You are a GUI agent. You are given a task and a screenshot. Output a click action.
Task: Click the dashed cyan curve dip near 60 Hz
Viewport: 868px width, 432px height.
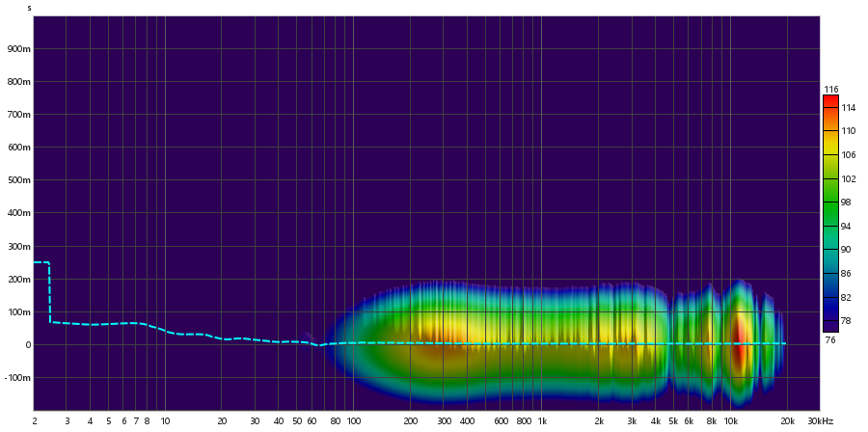tap(316, 345)
